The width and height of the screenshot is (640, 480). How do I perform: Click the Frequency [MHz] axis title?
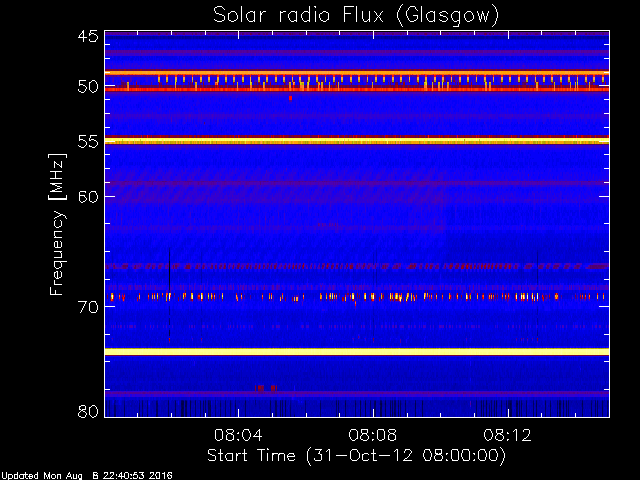pyautogui.click(x=57, y=224)
